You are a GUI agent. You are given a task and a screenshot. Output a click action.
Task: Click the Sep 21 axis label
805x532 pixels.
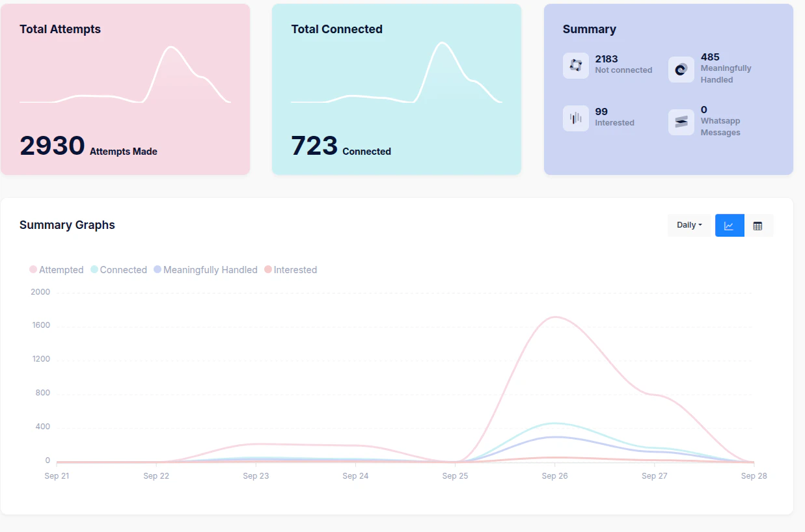[x=57, y=476]
